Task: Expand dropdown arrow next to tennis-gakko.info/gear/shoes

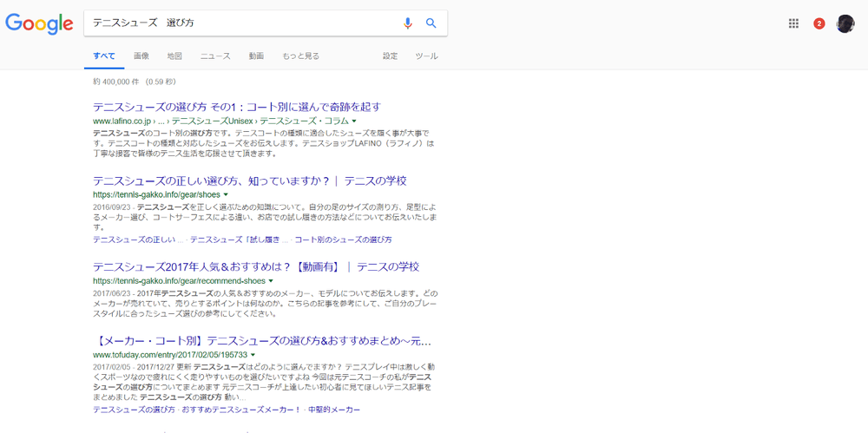Action: (226, 195)
